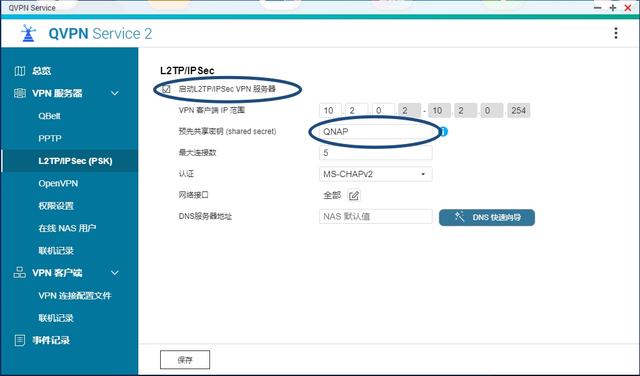Close the QVPN Service window
640x376 pixels.
coord(628,8)
